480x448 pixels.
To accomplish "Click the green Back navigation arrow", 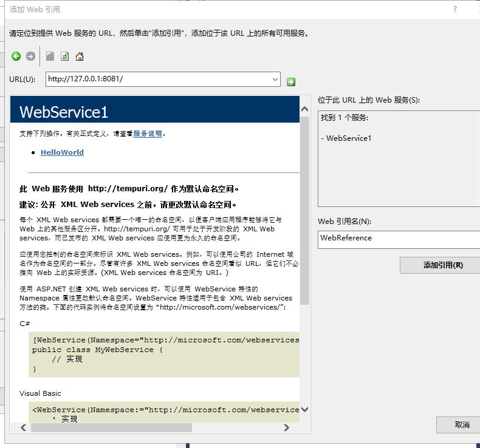I will click(16, 56).
